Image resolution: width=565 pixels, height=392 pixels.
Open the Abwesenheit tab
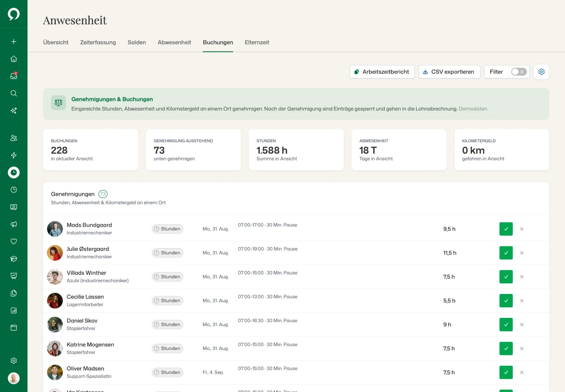click(x=174, y=42)
